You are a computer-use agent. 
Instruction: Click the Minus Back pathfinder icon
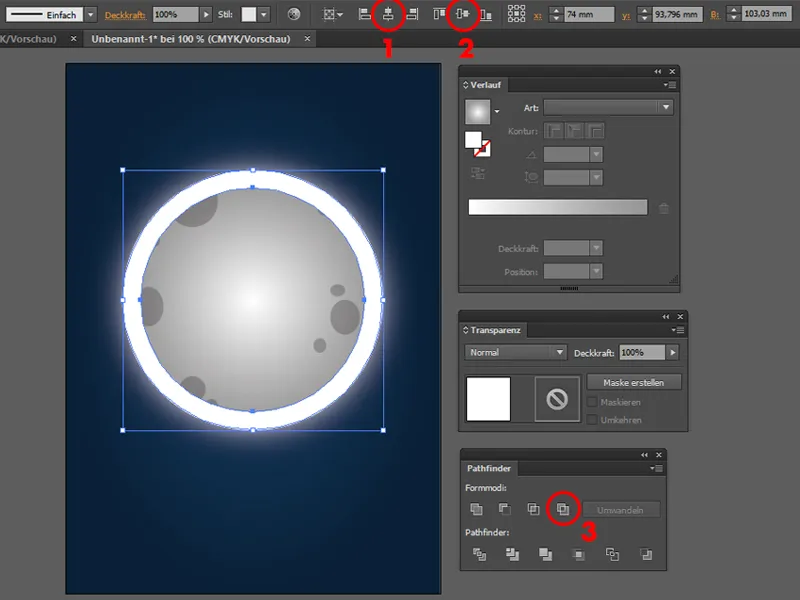(646, 553)
